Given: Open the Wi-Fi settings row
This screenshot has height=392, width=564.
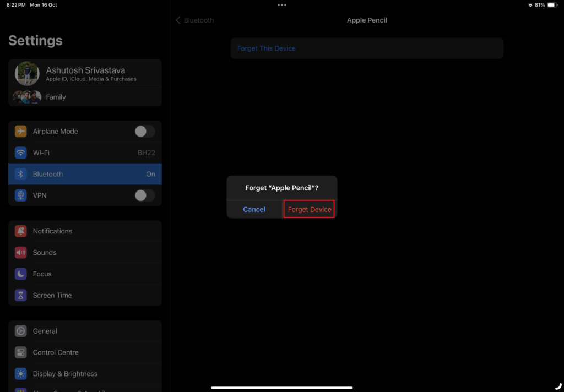Looking at the screenshot, I should tap(85, 153).
